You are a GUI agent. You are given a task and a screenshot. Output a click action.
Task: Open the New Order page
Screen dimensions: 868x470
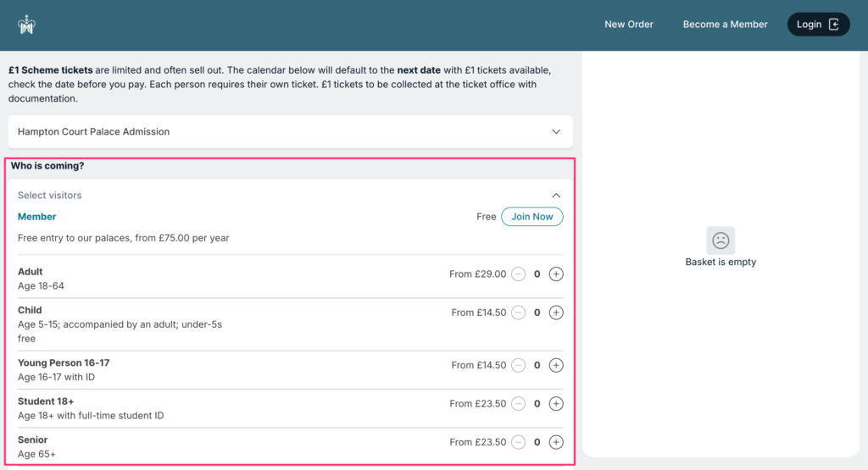(628, 25)
